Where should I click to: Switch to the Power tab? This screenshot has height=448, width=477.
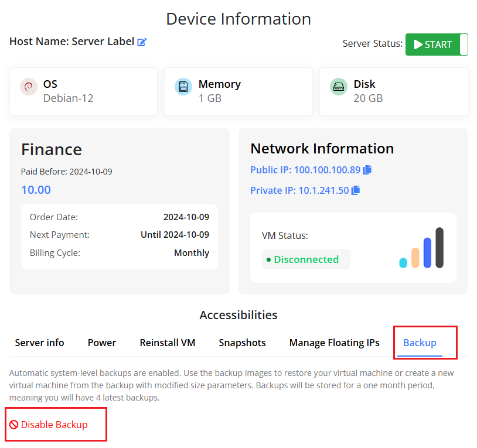point(102,343)
